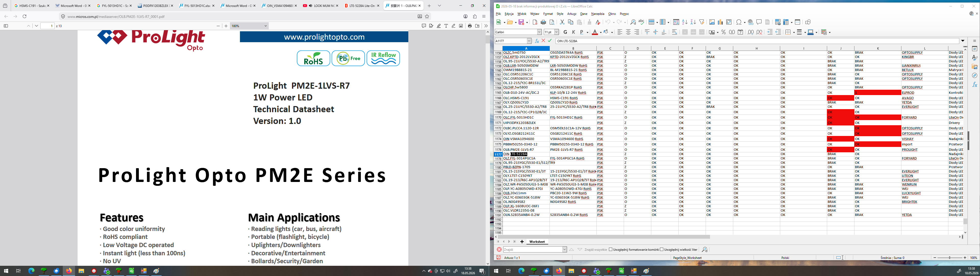Reload the PDF page in Firefox

click(25, 16)
